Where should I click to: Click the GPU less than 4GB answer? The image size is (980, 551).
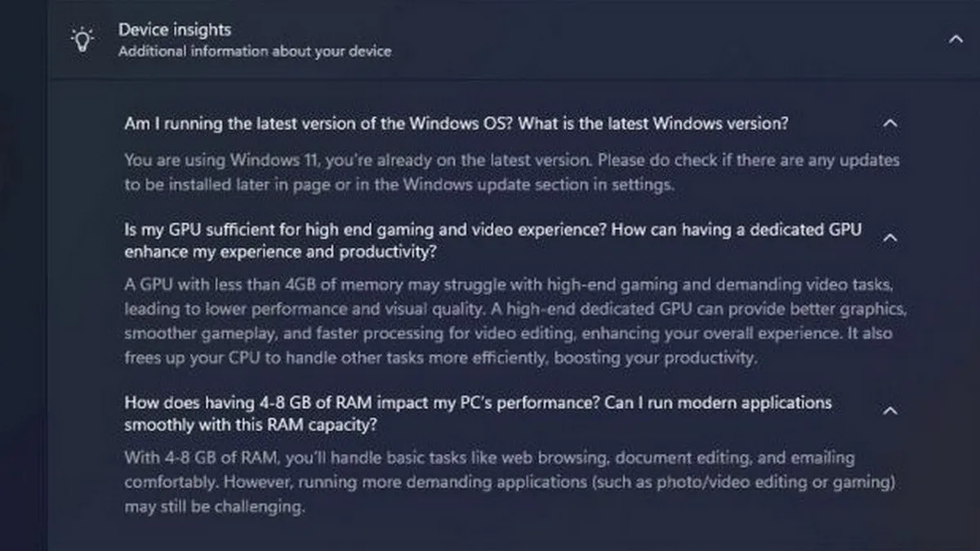(x=514, y=286)
